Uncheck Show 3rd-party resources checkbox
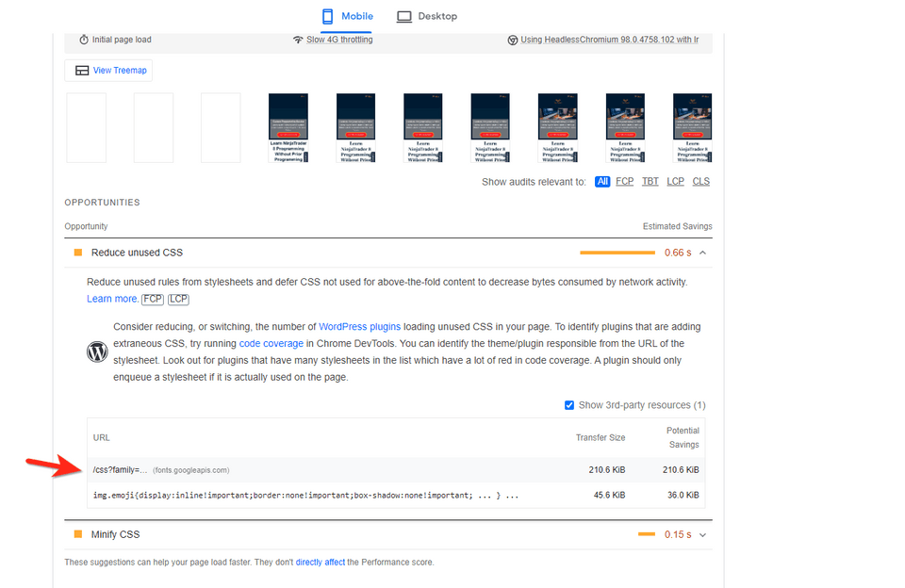This screenshot has width=905, height=588. (569, 405)
